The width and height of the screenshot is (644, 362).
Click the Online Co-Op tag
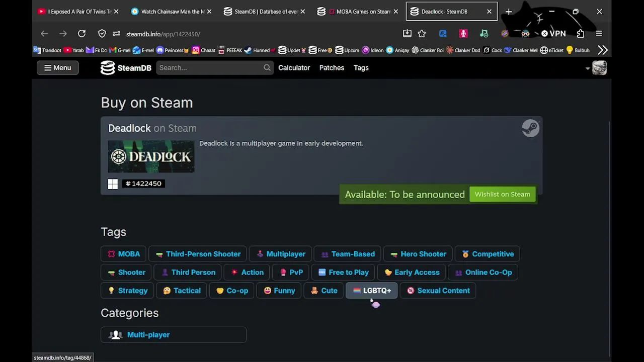[483, 273]
